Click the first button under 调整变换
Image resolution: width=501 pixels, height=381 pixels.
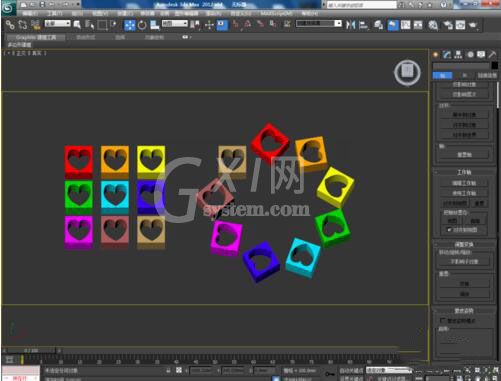(464, 261)
